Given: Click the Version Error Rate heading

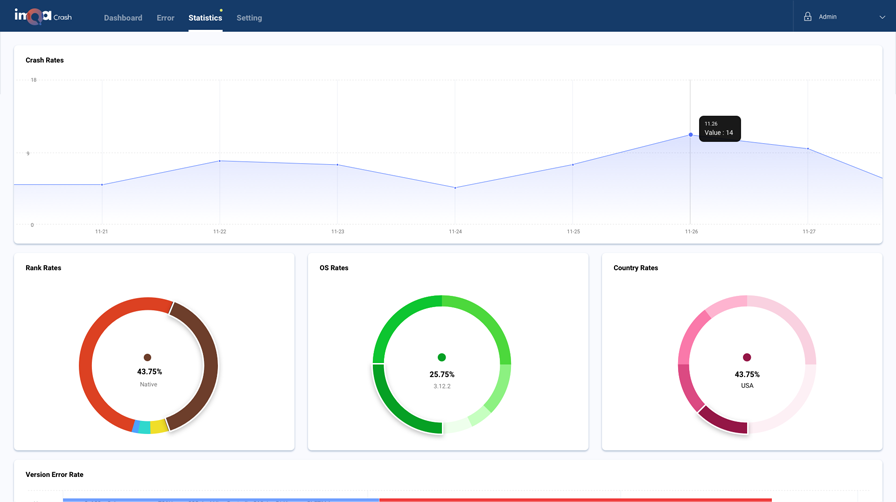Looking at the screenshot, I should click(x=54, y=475).
